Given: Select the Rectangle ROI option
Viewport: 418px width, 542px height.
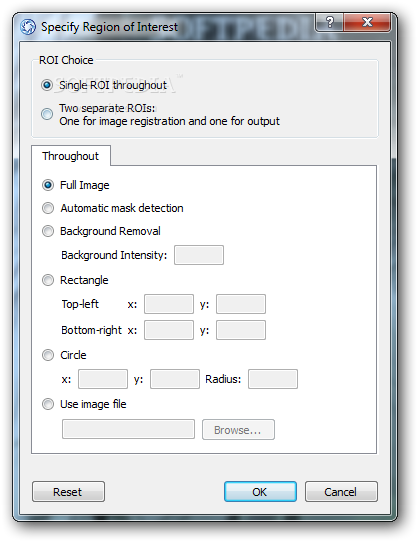Looking at the screenshot, I should tap(48, 280).
